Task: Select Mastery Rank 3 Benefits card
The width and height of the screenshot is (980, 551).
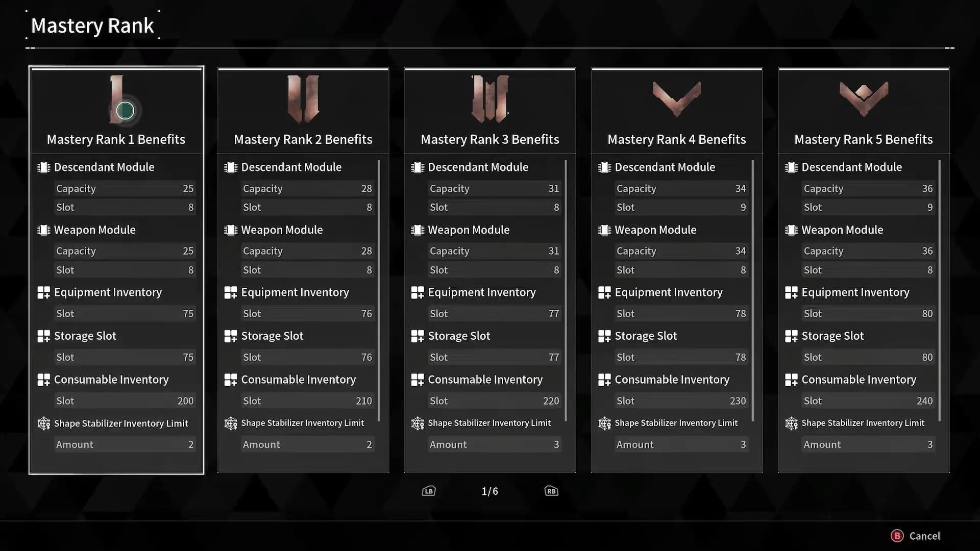Action: [x=489, y=269]
